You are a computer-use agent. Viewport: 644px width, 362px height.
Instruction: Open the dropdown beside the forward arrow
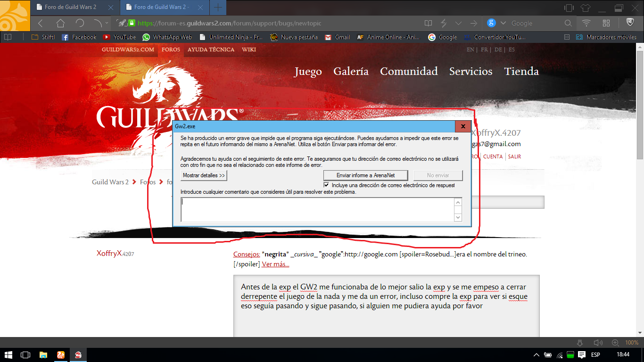coord(107,23)
